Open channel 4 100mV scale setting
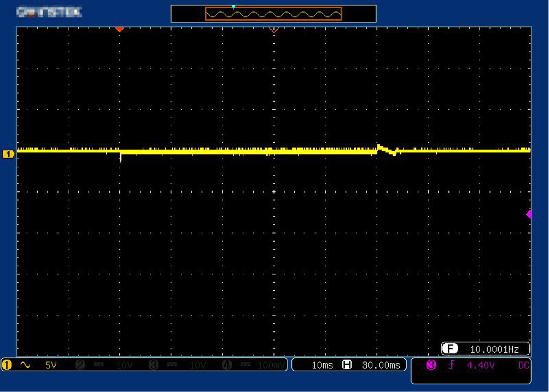 click(270, 365)
